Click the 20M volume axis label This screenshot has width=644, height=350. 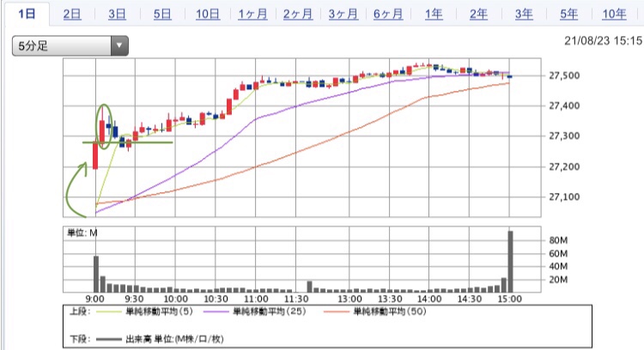pos(559,280)
